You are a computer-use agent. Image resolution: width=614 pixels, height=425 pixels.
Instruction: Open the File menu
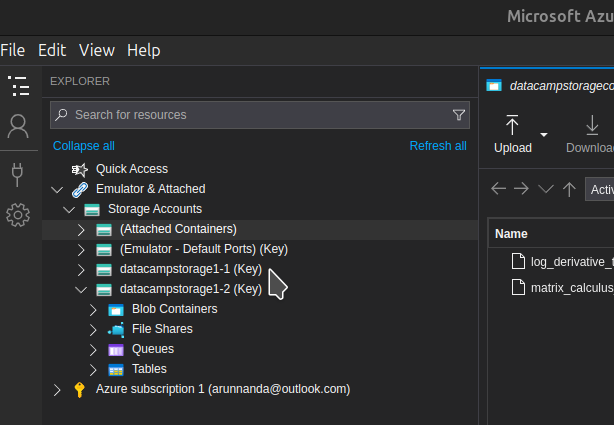13,50
